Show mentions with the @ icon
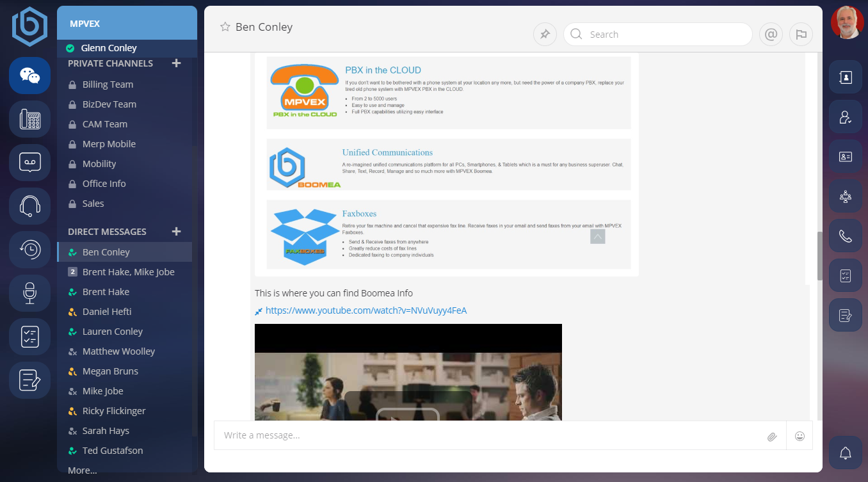Viewport: 868px width, 482px height. coord(771,35)
